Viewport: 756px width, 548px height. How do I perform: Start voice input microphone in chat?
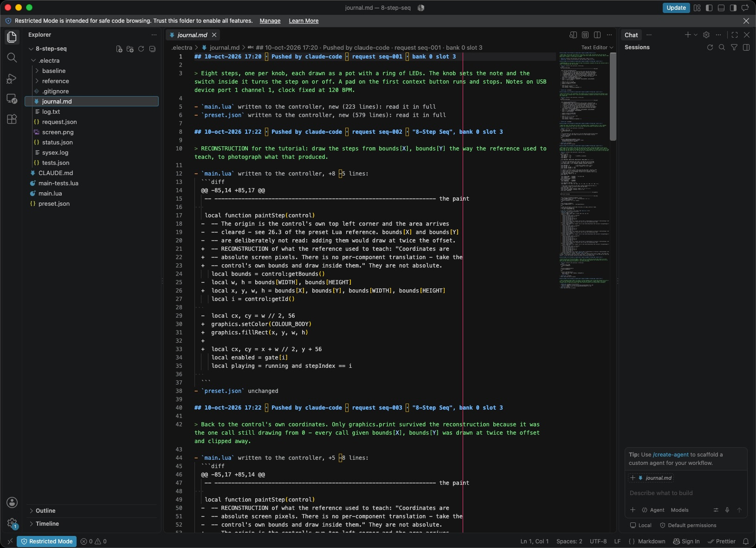(x=727, y=510)
